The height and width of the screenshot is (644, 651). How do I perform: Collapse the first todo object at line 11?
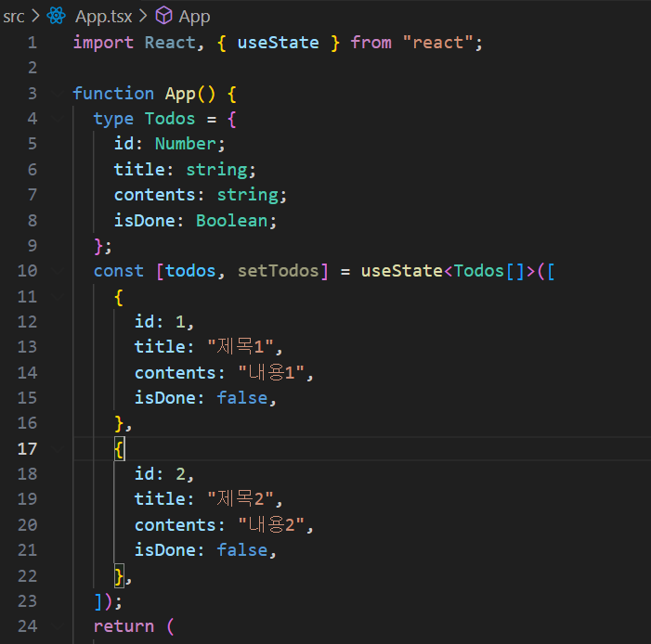(58, 296)
